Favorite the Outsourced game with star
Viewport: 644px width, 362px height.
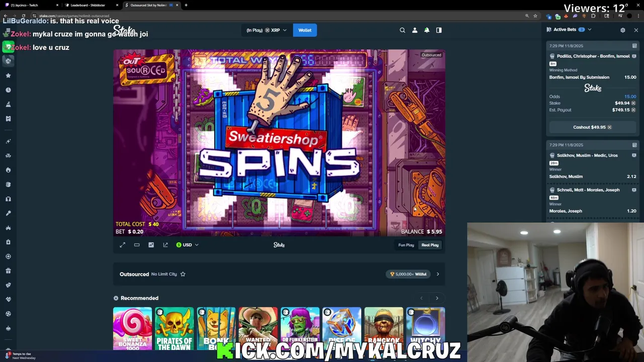[183, 274]
